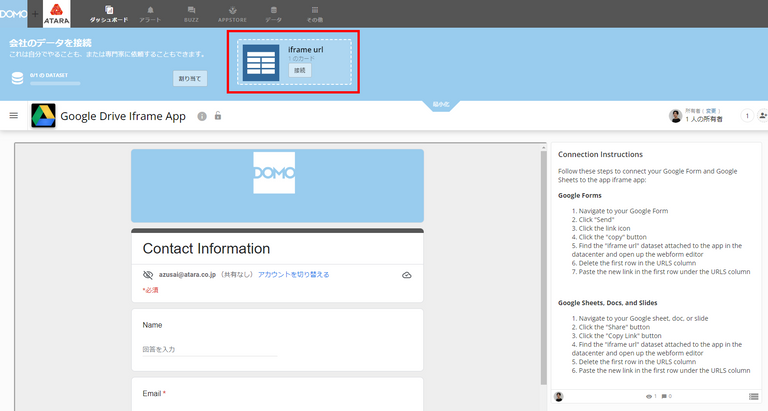Click the 会社のデータを接続 heading
Screen dimensions: 768x411
point(50,43)
